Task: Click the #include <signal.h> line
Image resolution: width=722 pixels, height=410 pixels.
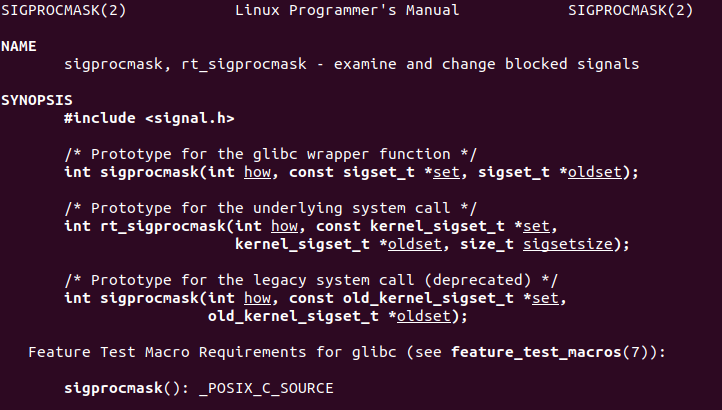Action: tap(149, 118)
